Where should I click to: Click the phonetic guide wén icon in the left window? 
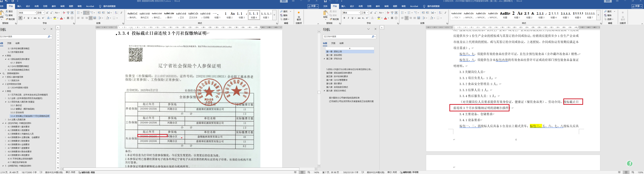click(x=68, y=13)
